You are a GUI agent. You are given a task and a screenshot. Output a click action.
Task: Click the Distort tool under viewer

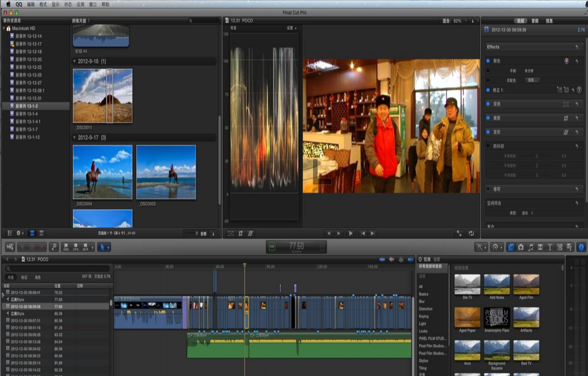(250, 233)
